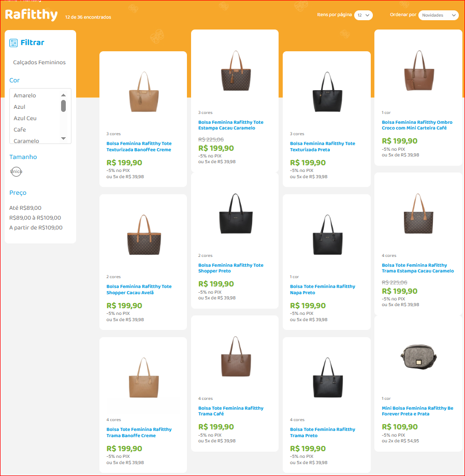465x476 pixels.
Task: Open Bolsa Tote Feminina Rafitthy Trama Café link
Action: [230, 411]
